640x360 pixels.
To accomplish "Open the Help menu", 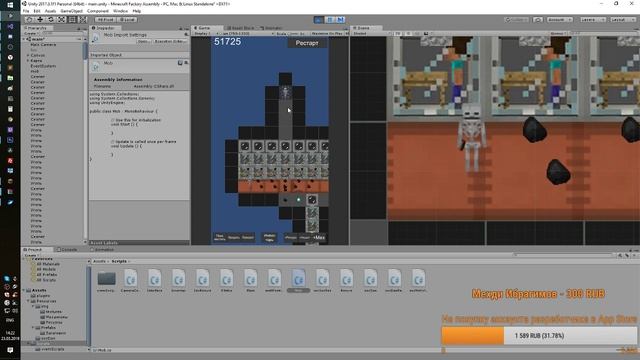I will [137, 11].
